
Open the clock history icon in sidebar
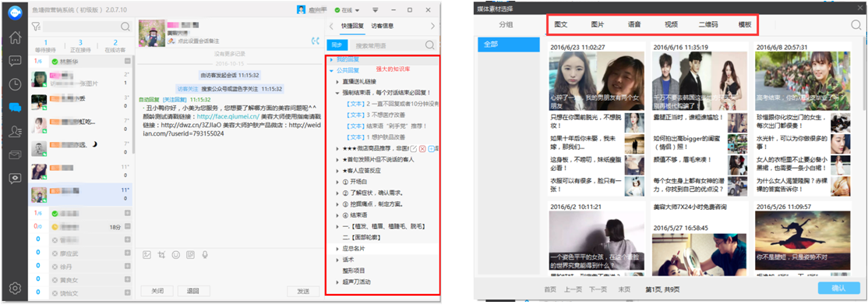15,84
